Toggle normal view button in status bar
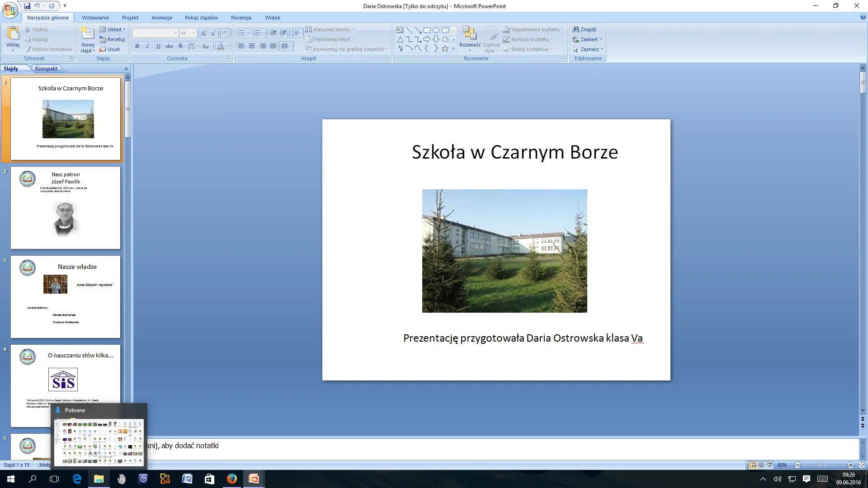 pyautogui.click(x=753, y=465)
